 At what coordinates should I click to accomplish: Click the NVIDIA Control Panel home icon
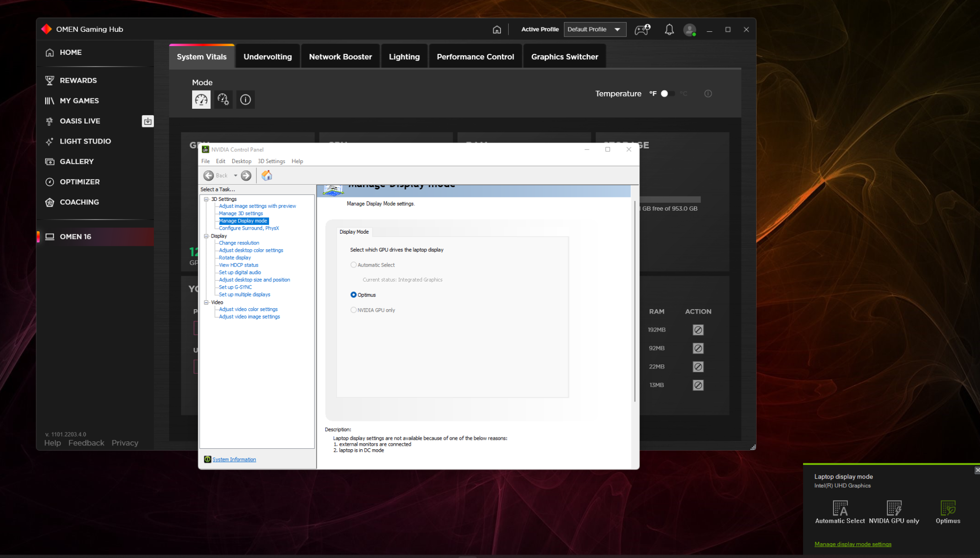coord(267,175)
